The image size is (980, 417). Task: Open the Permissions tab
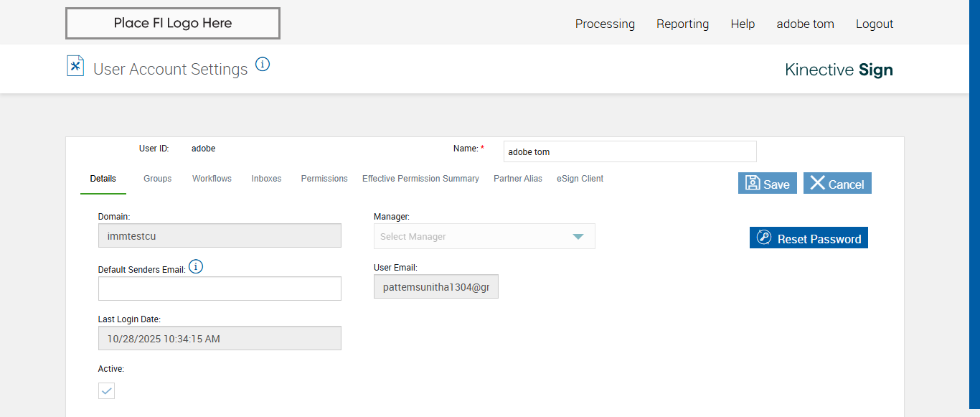click(x=324, y=179)
